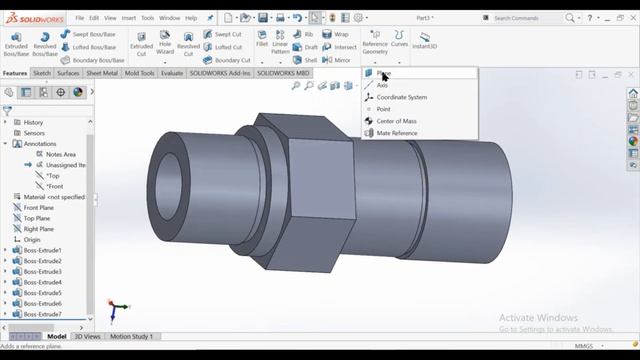This screenshot has height=360, width=640.
Task: Open the DimXpertManager tab
Action: click(x=60, y=92)
